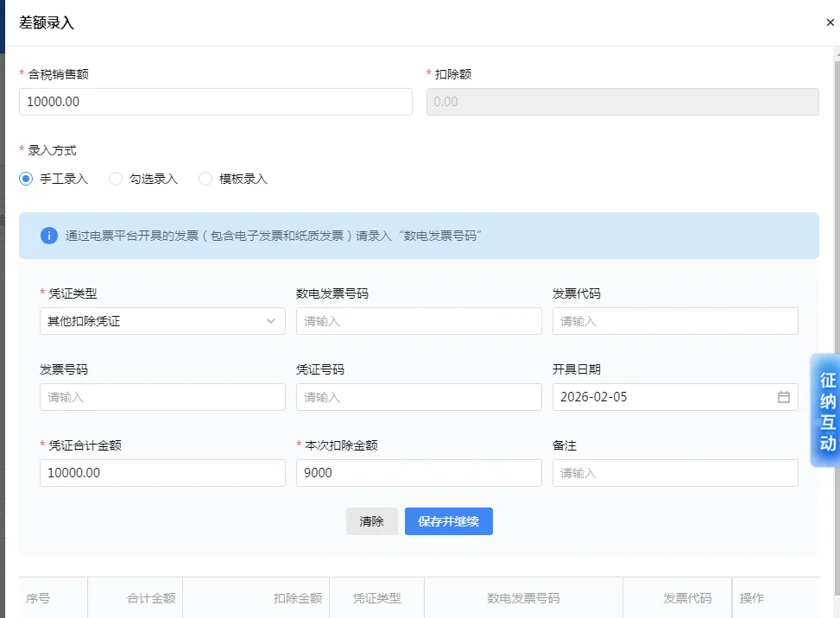The width and height of the screenshot is (840, 618).
Task: Click the calendar icon in 开具日期 field
Action: pyautogui.click(x=783, y=397)
